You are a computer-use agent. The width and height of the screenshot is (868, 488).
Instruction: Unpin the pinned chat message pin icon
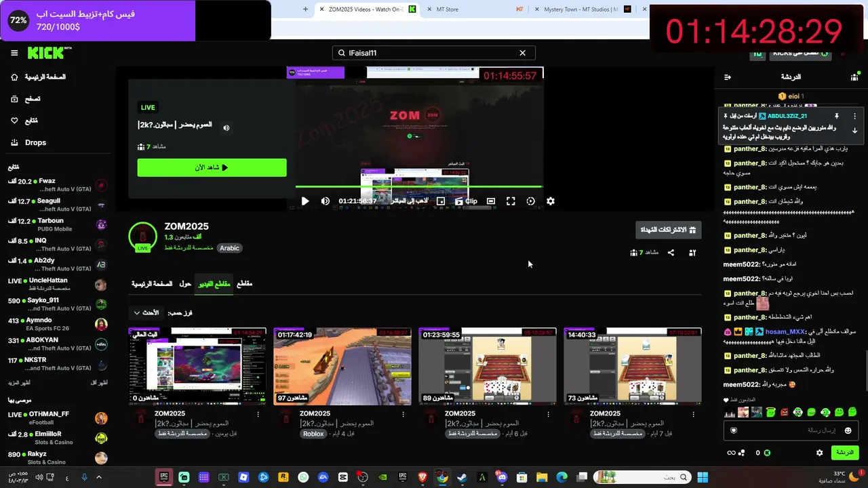[837, 117]
